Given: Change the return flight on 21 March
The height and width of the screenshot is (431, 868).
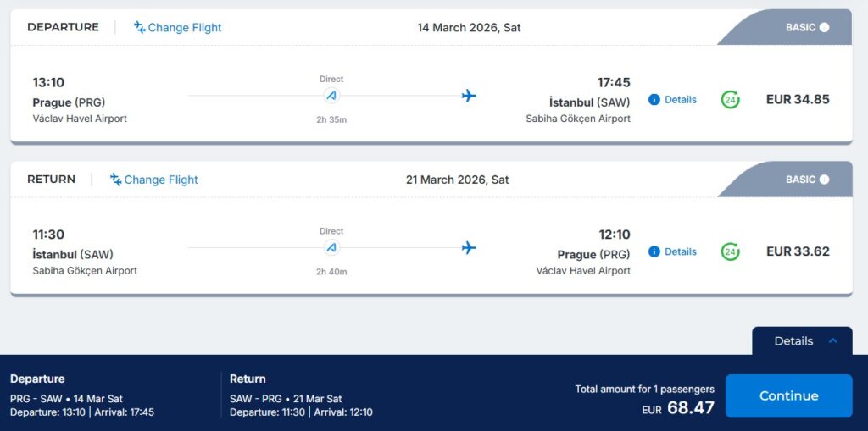Looking at the screenshot, I should 160,180.
